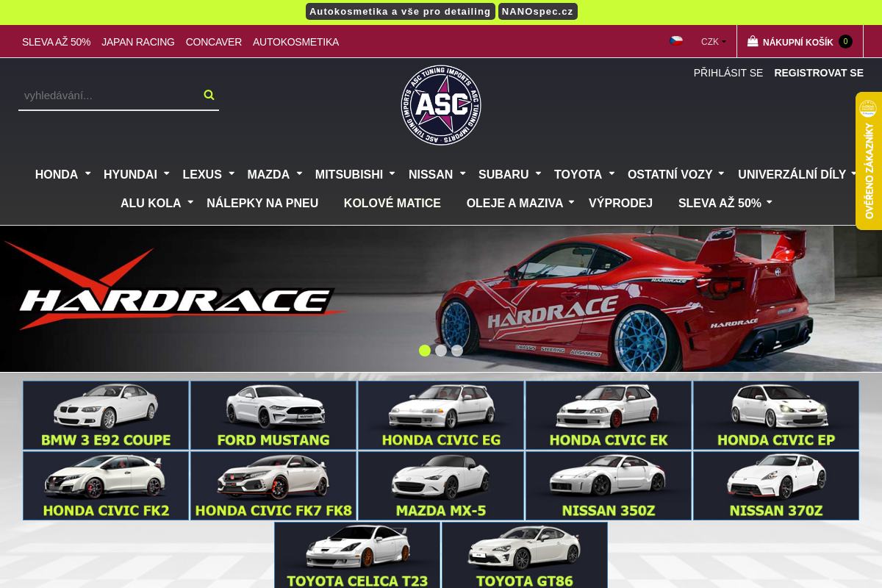Open the NISSAN menu
This screenshot has width=882, height=588.
tap(431, 175)
